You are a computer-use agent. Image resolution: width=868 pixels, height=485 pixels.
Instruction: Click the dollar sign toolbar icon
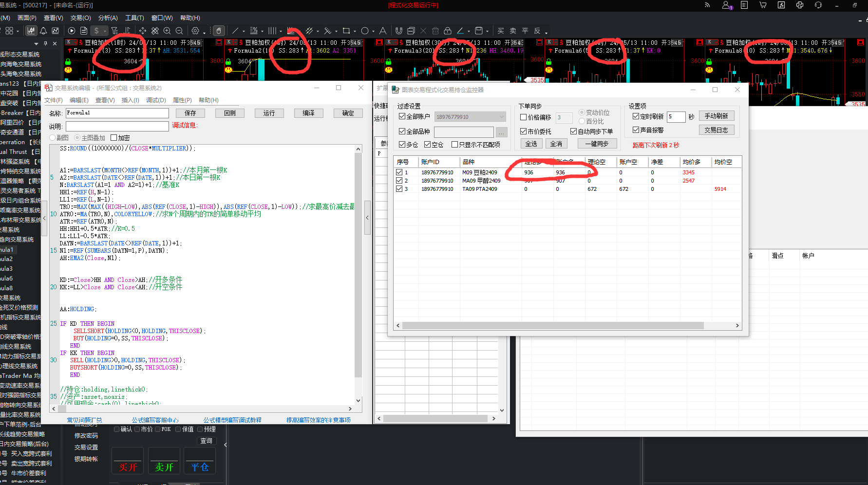(96, 31)
